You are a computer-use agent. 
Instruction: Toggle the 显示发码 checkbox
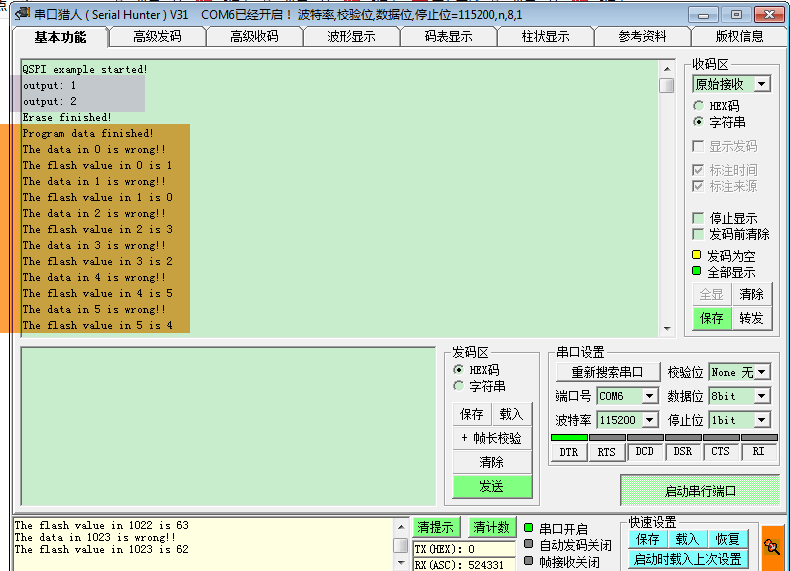tap(698, 146)
